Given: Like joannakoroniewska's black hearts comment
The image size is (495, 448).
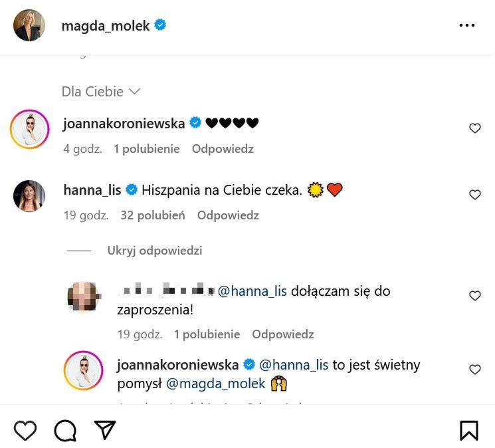Looking at the screenshot, I should pos(474,128).
